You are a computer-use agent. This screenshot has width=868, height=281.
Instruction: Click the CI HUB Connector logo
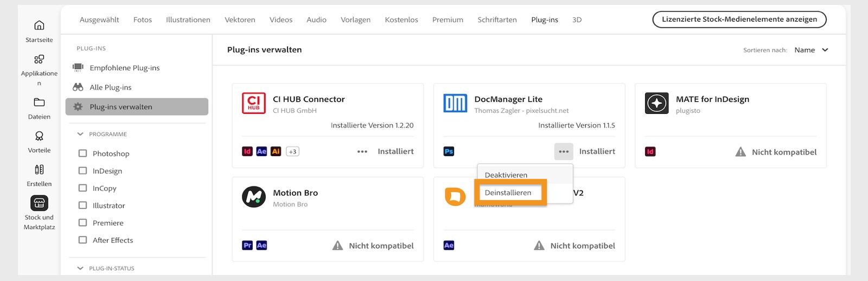(x=253, y=103)
